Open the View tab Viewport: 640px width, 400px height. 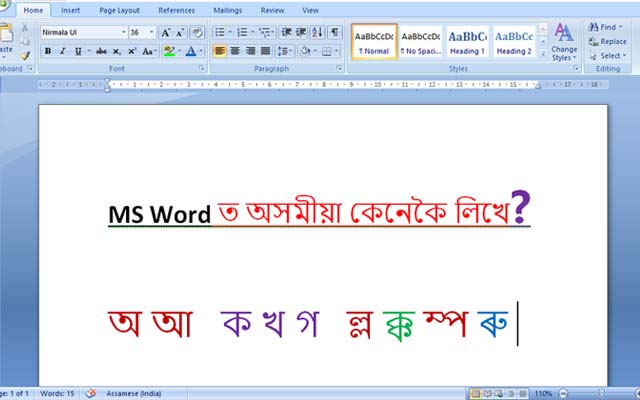(x=310, y=10)
